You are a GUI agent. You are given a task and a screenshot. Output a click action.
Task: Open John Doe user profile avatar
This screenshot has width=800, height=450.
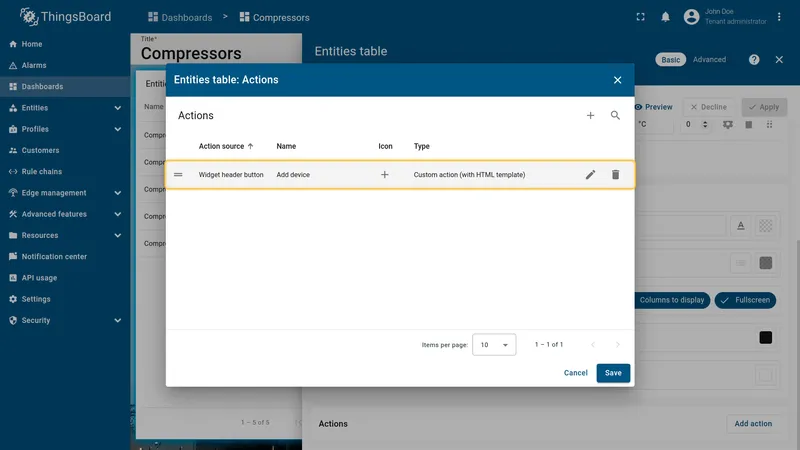[x=691, y=17]
